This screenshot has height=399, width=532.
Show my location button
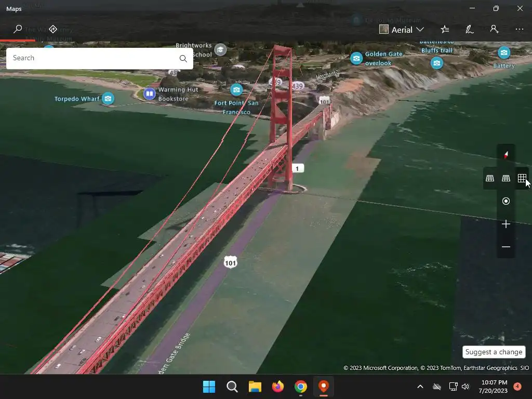click(506, 201)
